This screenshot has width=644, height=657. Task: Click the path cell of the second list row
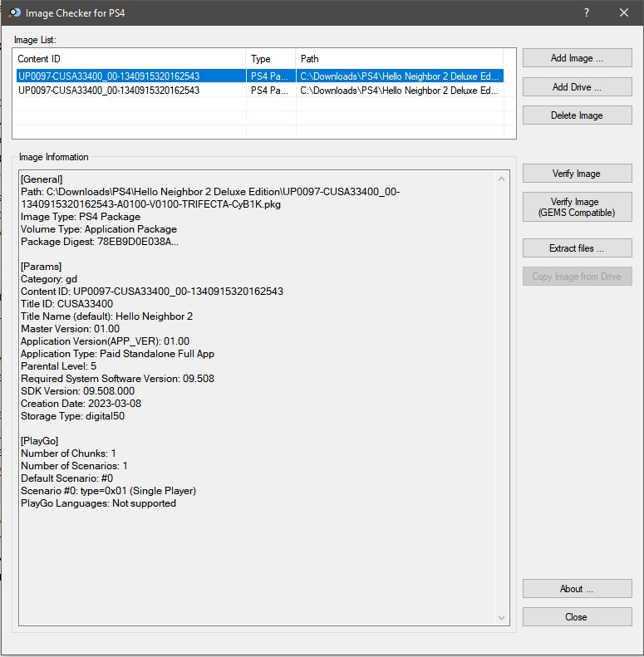tap(400, 90)
